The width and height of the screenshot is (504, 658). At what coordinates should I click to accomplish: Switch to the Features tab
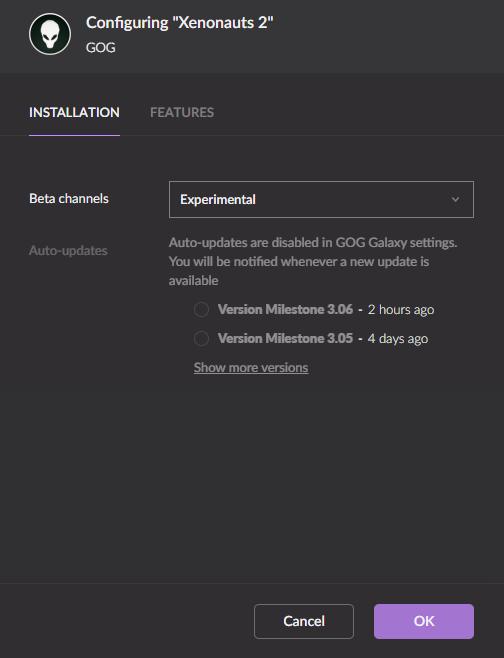pos(182,112)
